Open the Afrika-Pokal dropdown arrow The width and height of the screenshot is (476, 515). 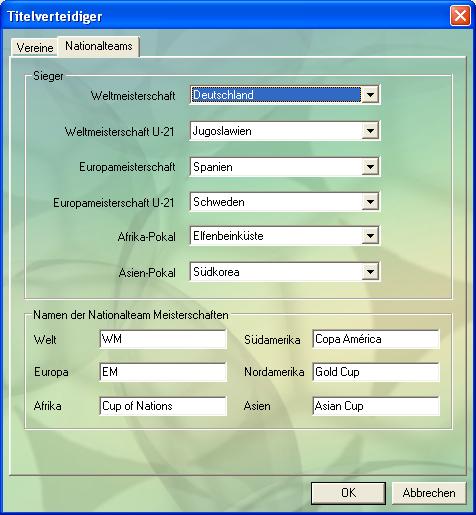click(370, 236)
